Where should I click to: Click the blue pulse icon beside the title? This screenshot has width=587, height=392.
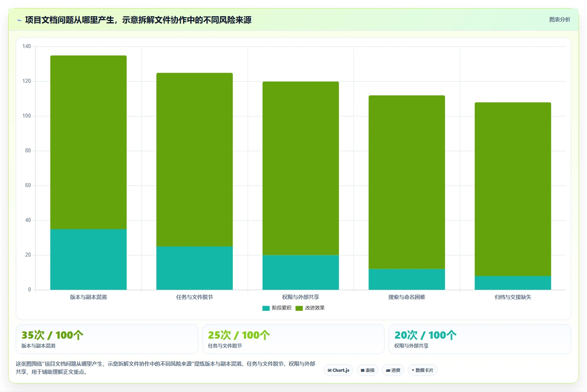pos(19,20)
